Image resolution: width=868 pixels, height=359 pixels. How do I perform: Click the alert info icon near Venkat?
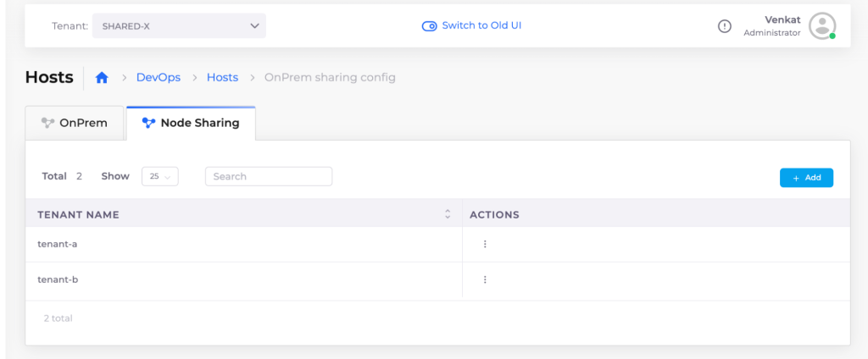tap(724, 26)
